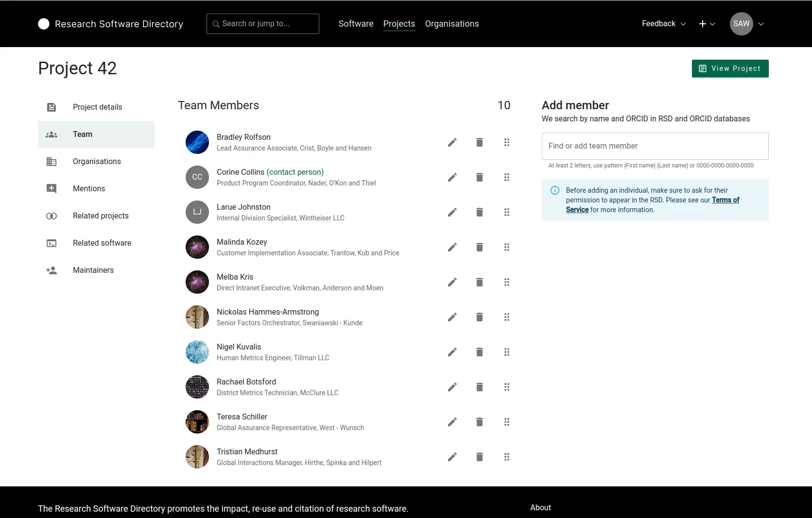812x518 pixels.
Task: Click the drag handle for Larue Johnston
Action: 506,212
